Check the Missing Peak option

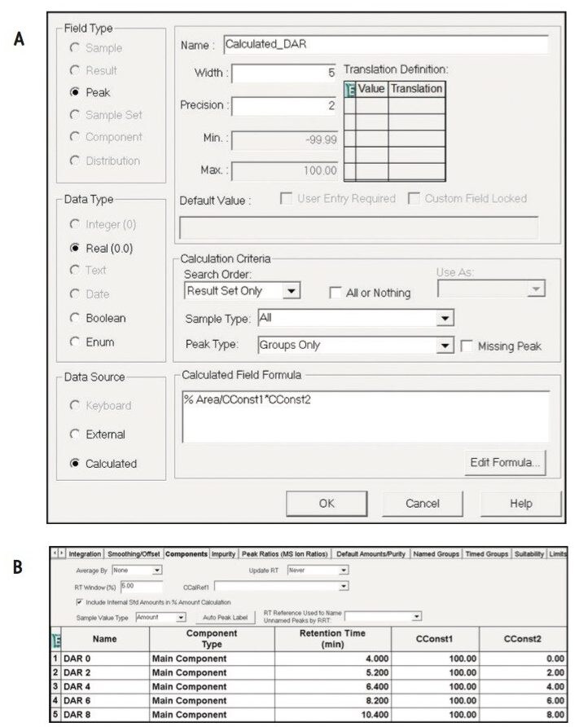coord(467,346)
